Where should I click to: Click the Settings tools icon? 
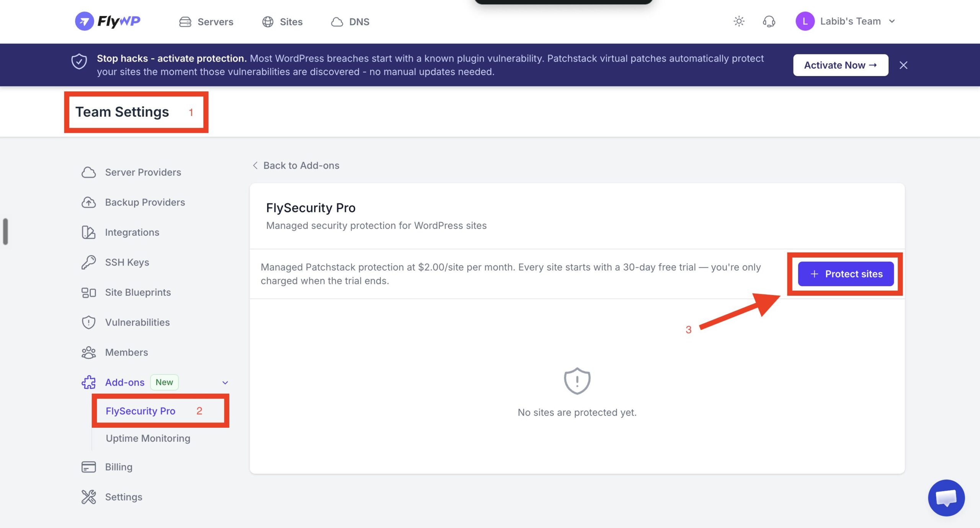(88, 497)
